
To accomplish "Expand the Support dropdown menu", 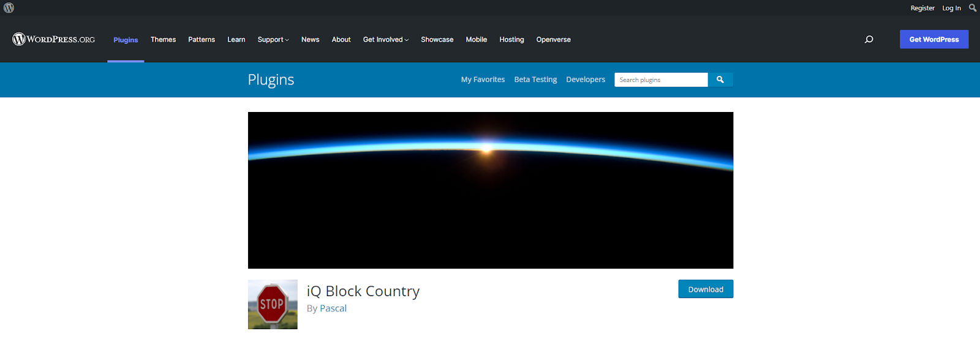I will [x=273, y=40].
